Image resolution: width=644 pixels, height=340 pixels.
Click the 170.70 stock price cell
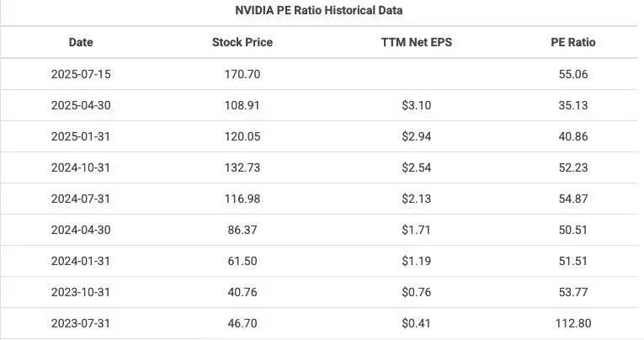click(242, 74)
